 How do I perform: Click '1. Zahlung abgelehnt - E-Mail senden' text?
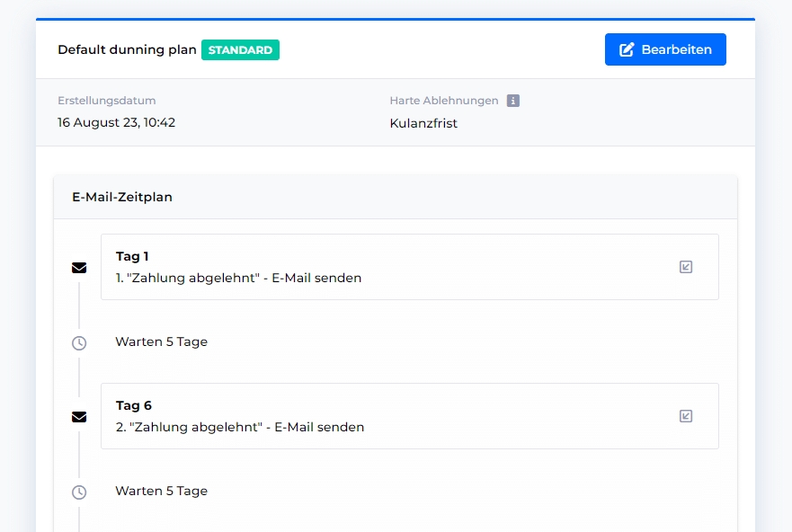238,278
